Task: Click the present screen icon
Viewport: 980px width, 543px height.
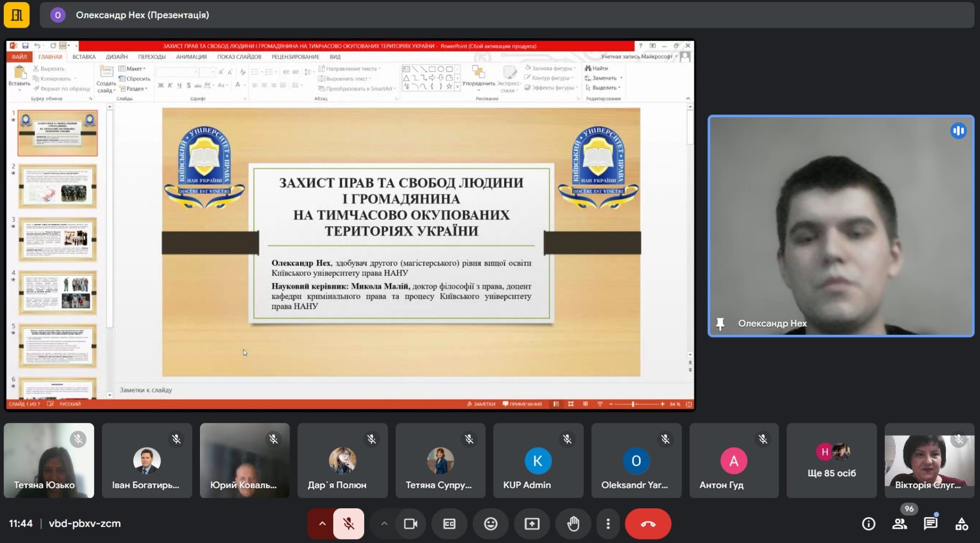Action: (x=532, y=524)
